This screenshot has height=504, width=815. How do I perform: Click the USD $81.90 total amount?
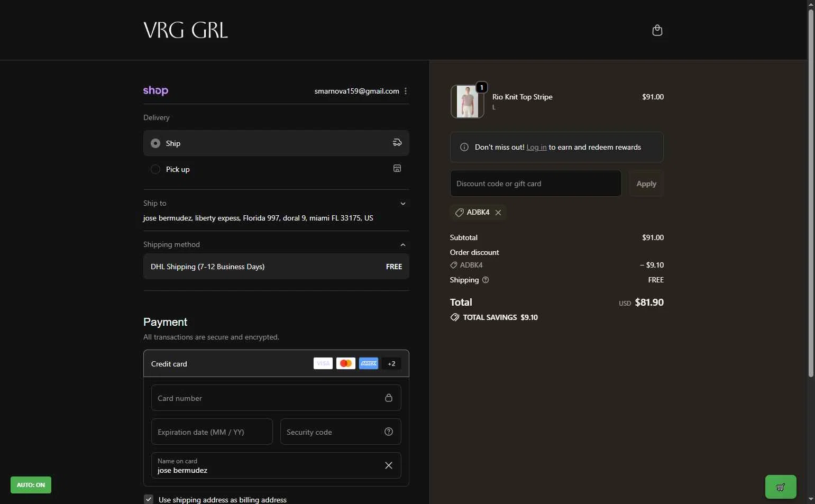641,303
